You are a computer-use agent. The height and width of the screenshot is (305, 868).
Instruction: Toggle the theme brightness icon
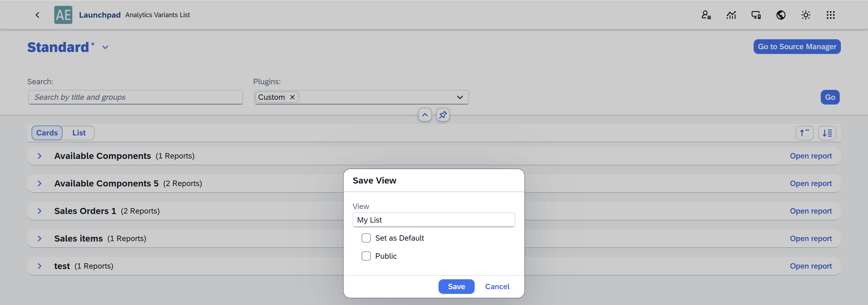click(806, 15)
